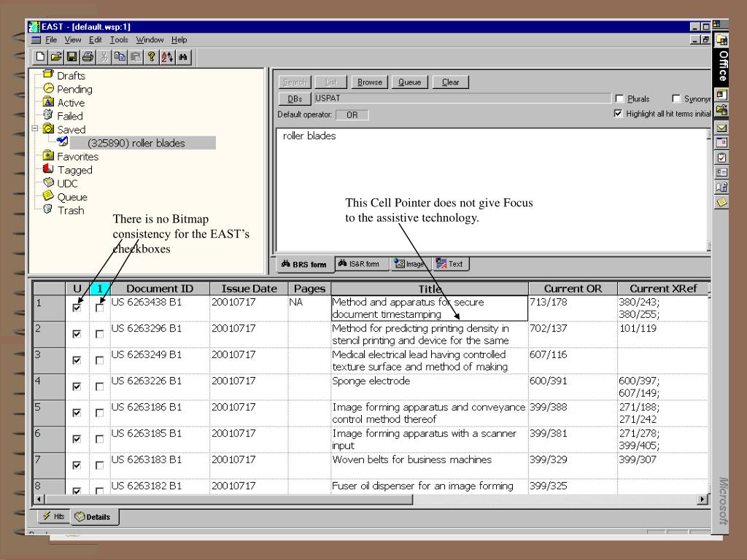Click the New Note sticky icon in Office bar

tap(721, 203)
